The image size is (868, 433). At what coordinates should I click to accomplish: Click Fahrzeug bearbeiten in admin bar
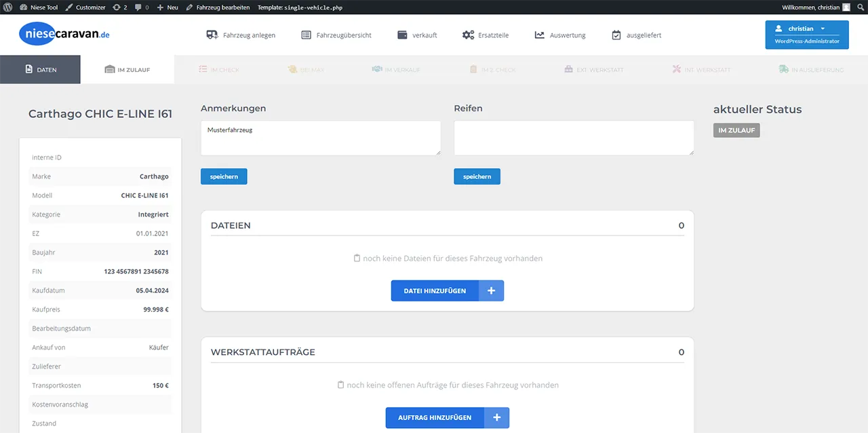tap(218, 7)
